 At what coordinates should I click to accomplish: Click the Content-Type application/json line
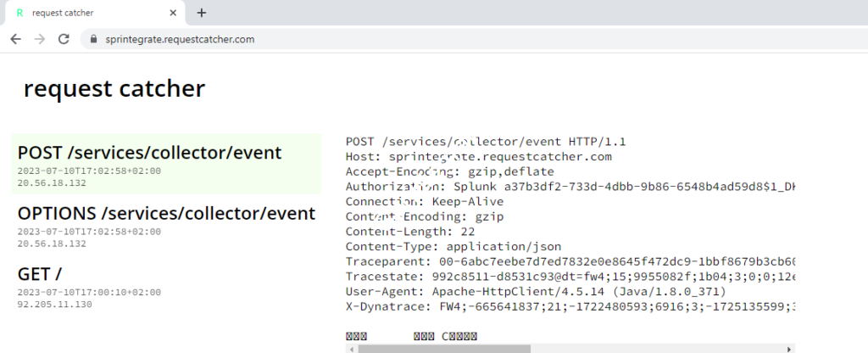(458, 247)
